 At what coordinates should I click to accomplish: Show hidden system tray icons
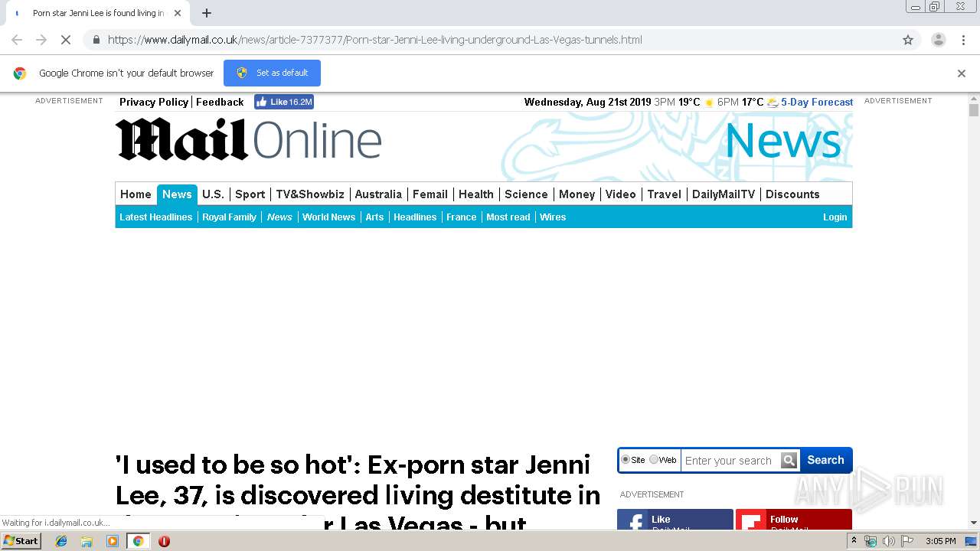(854, 541)
